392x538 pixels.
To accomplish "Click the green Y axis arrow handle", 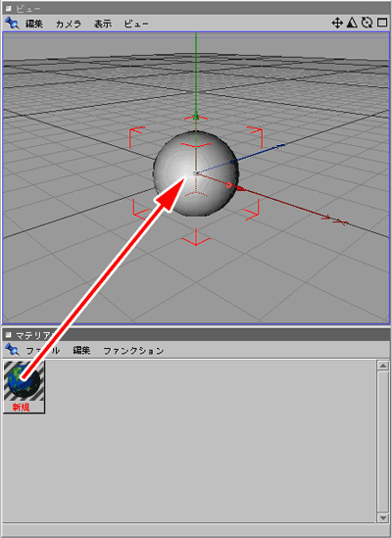I will click(x=196, y=117).
